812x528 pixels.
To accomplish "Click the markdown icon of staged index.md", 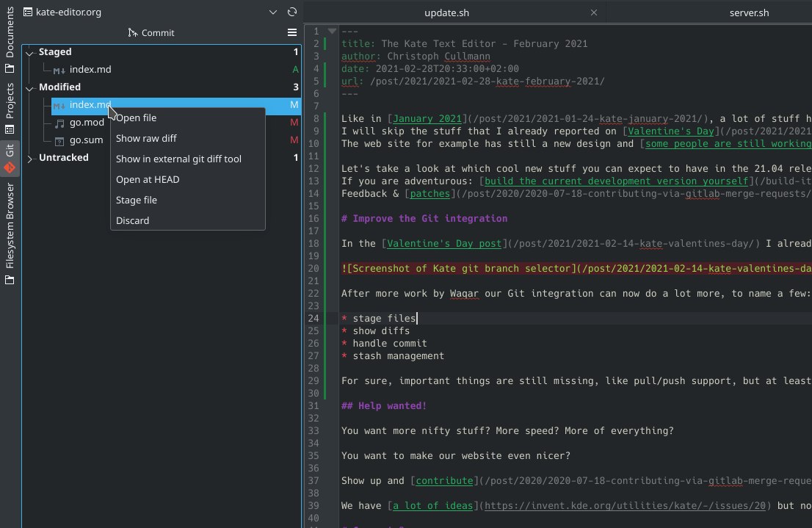I will point(59,70).
